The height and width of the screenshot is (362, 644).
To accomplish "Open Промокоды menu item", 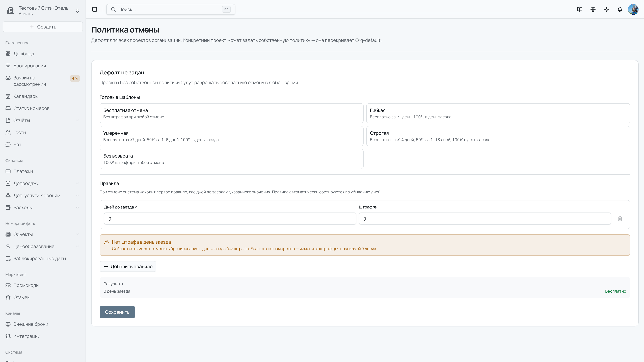I will point(43,285).
